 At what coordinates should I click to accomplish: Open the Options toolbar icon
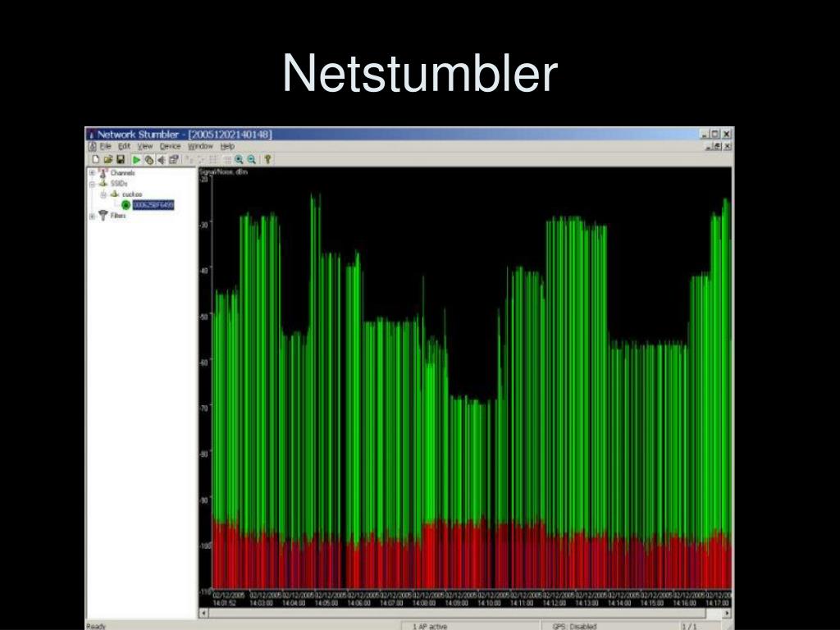(174, 159)
